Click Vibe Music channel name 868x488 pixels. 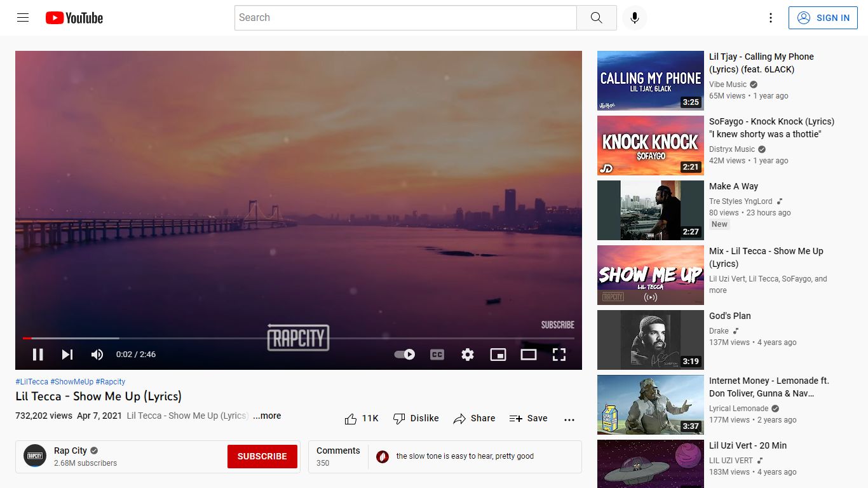pyautogui.click(x=728, y=85)
